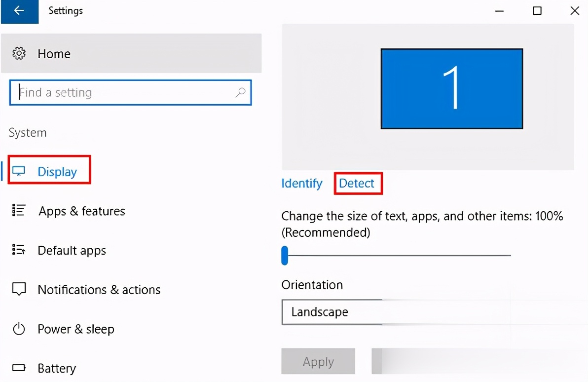Select the Settings title text in the titlebar
This screenshot has height=382, width=588.
(x=65, y=11)
